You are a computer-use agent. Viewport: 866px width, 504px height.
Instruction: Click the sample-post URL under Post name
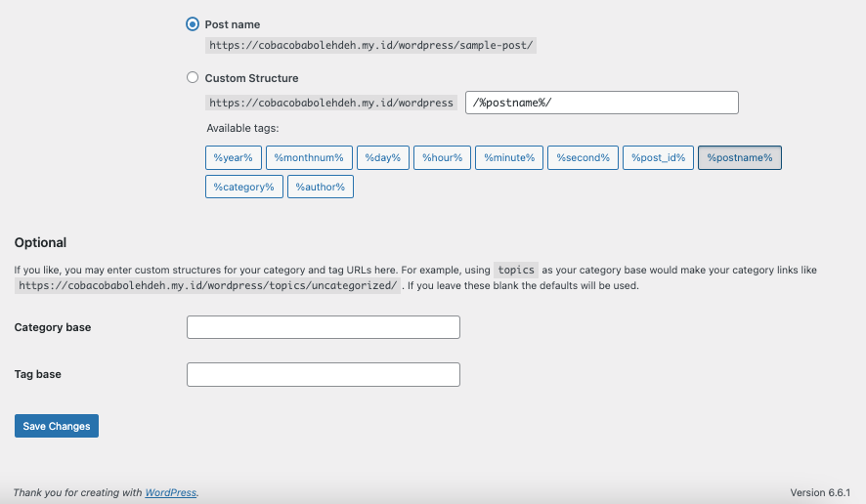coord(370,45)
